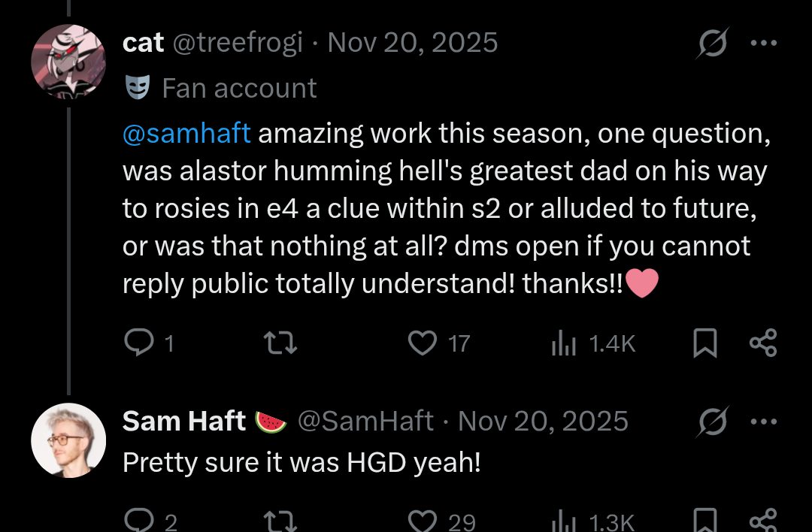Image resolution: width=812 pixels, height=532 pixels.
Task: Open the @samhaft mention link
Action: [186, 134]
